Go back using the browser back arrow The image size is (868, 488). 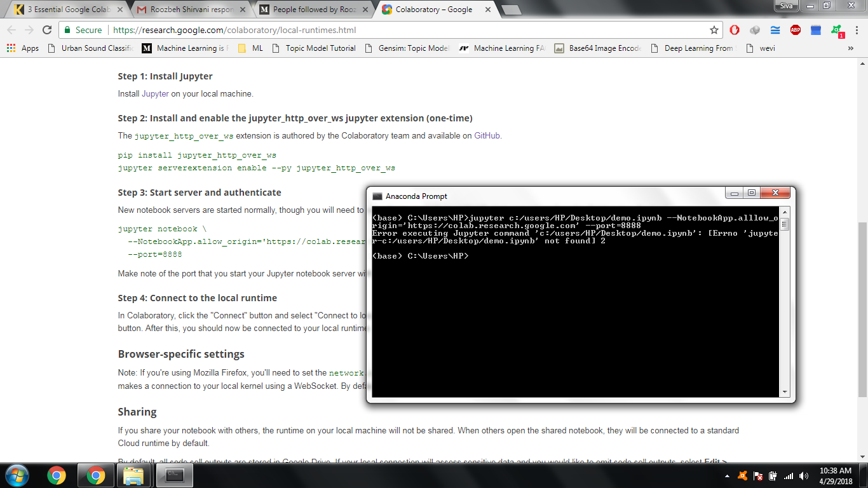(11, 30)
